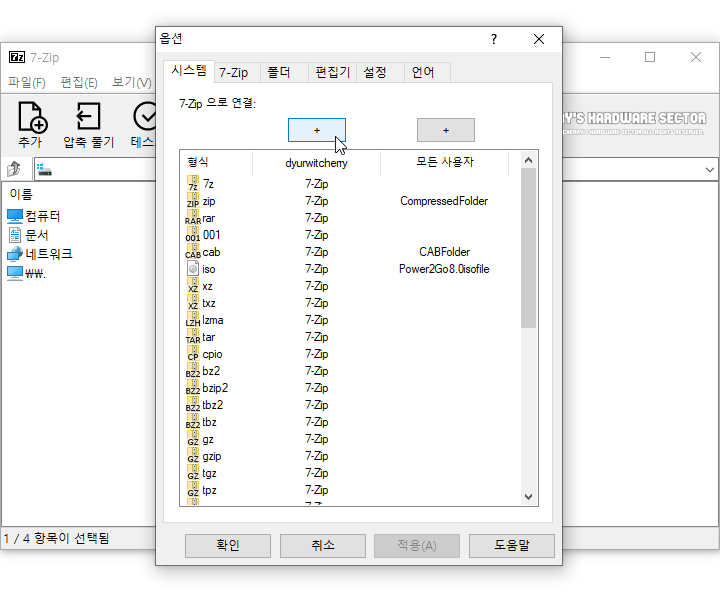Click the 7z format icon in list
Image resolution: width=720 pixels, height=600 pixels.
pos(193,184)
